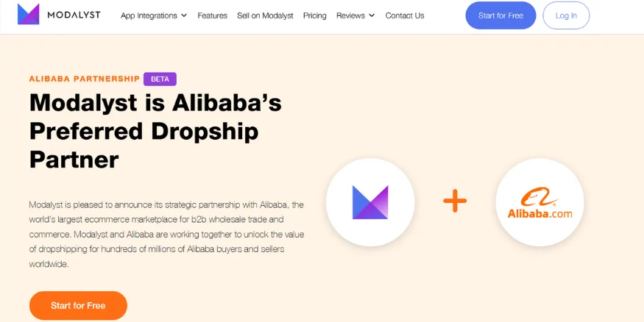644x322 pixels.
Task: Open the Features page
Action: (x=213, y=15)
